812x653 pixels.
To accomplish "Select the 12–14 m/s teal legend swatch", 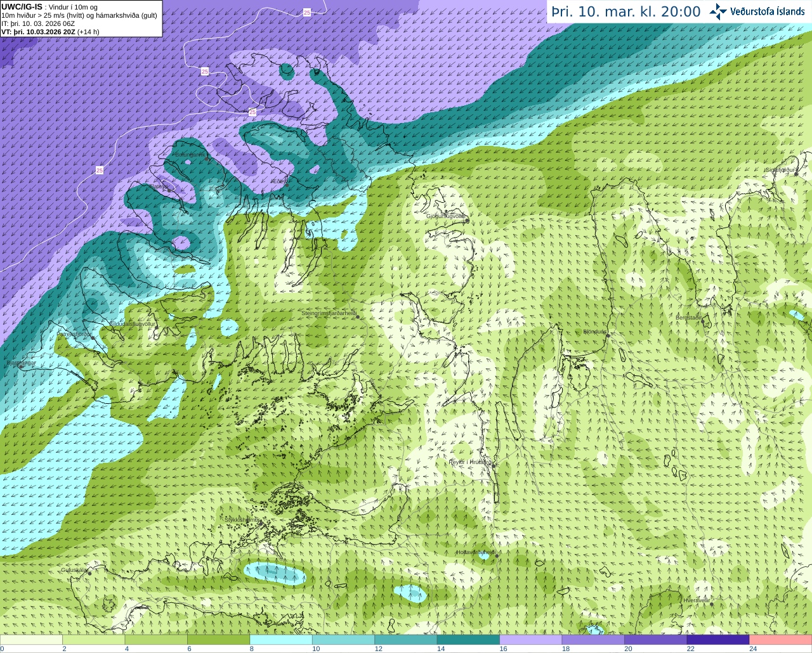I will point(406,640).
